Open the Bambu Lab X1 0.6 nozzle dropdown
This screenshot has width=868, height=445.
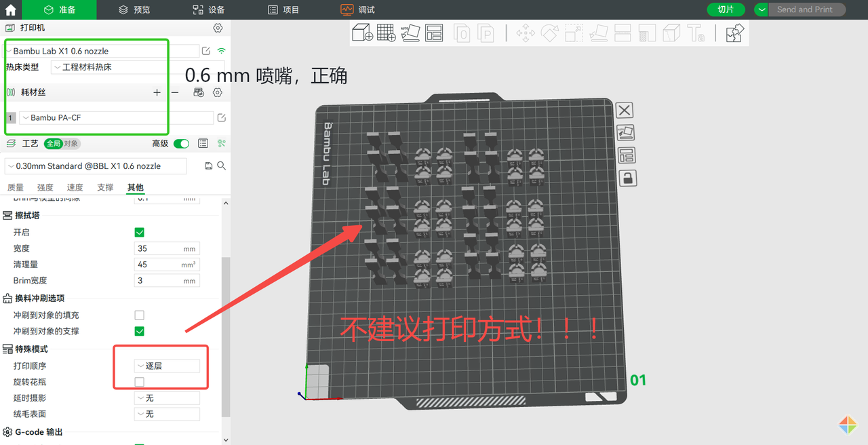click(102, 51)
